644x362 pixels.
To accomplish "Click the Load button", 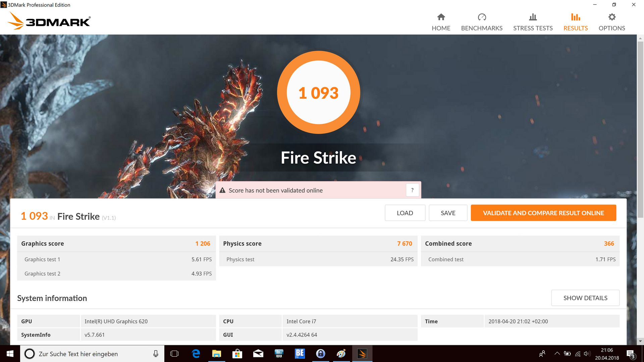I will pos(405,213).
